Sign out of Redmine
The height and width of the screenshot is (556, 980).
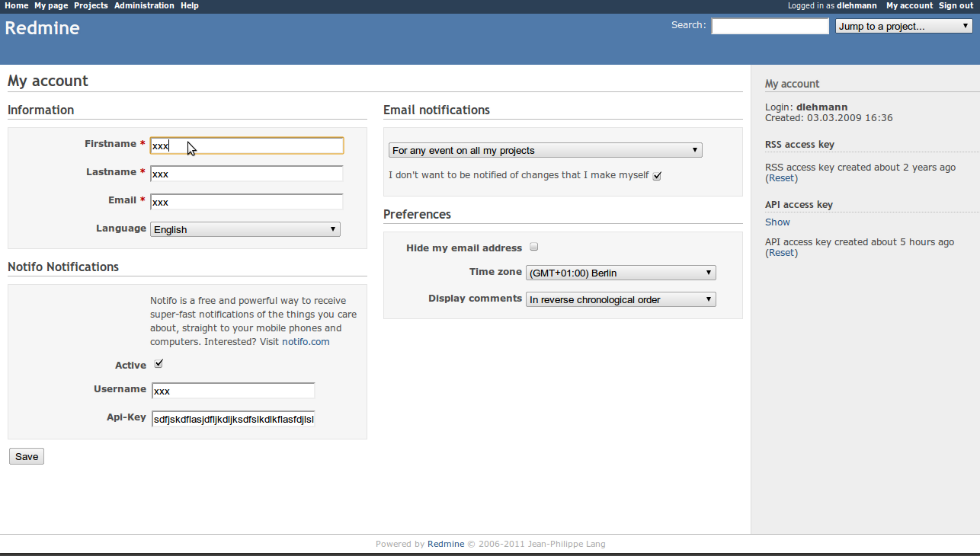tap(956, 5)
